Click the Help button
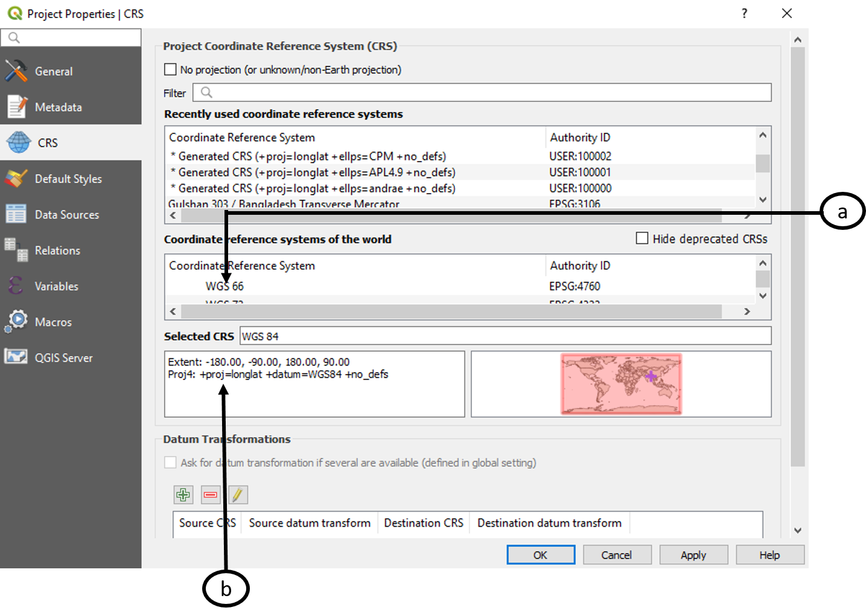The width and height of the screenshot is (866, 616). click(x=770, y=554)
